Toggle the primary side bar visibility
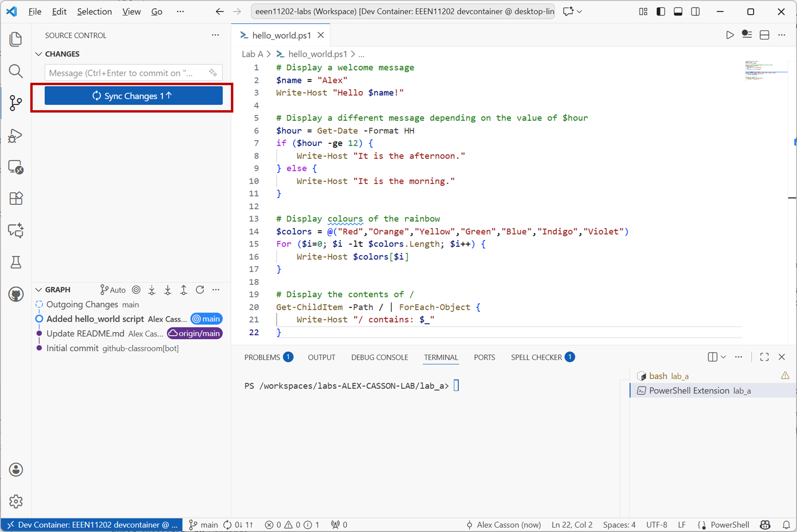797x532 pixels. pyautogui.click(x=661, y=12)
